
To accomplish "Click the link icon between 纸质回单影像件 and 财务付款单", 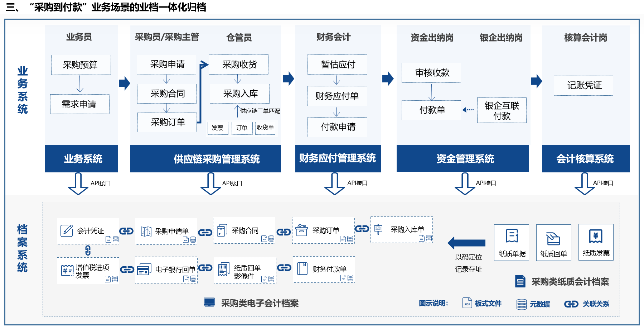I will click(x=284, y=268).
